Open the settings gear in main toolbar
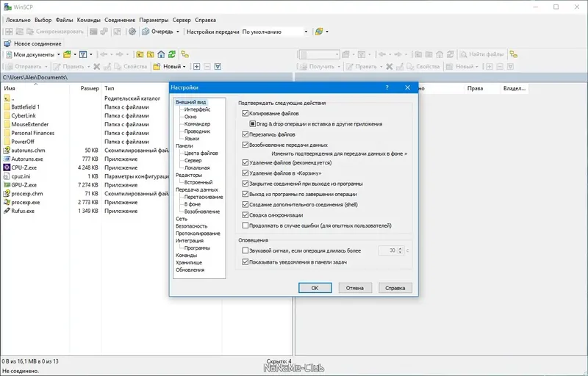This screenshot has height=376, width=588. pyautogui.click(x=132, y=32)
